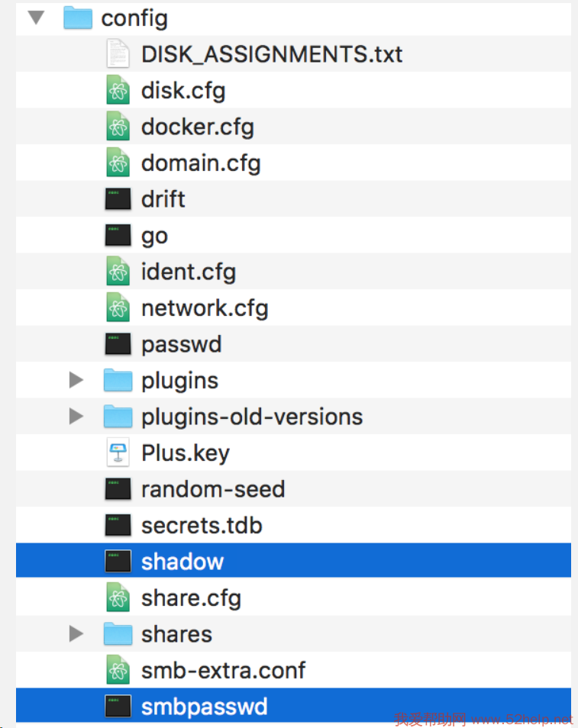Click the Plus.key Keynote file icon
Screen dimensions: 578x728
tap(117, 453)
